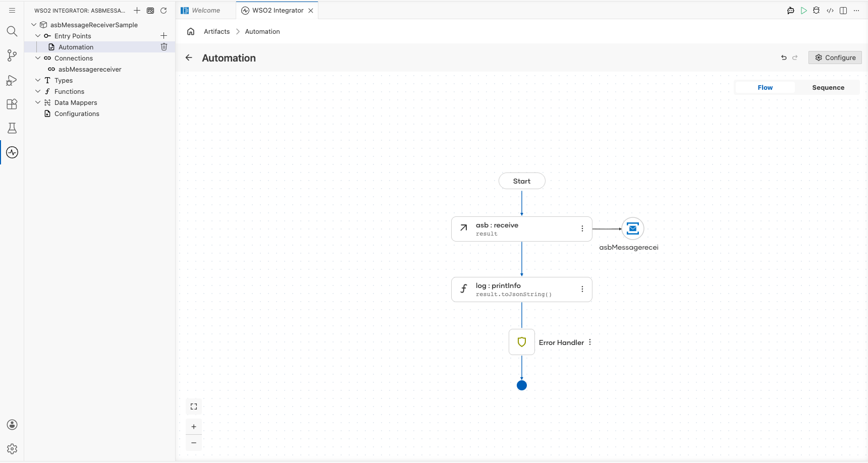Click the add plus icon in sidebar header
This screenshot has height=463, width=868.
point(137,10)
